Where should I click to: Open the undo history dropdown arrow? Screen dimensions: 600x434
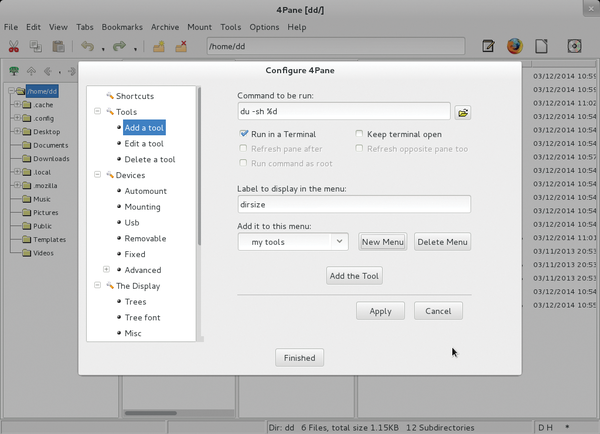pos(103,49)
